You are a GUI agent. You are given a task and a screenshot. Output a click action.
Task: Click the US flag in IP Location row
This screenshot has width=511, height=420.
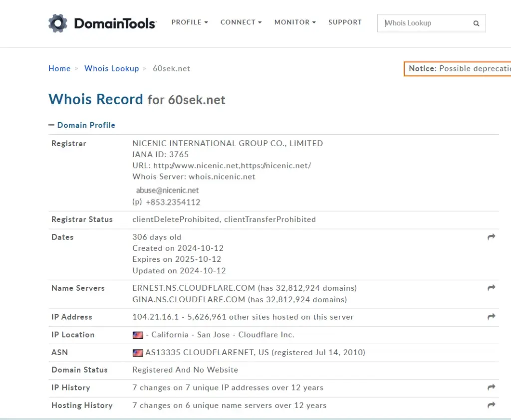point(138,335)
